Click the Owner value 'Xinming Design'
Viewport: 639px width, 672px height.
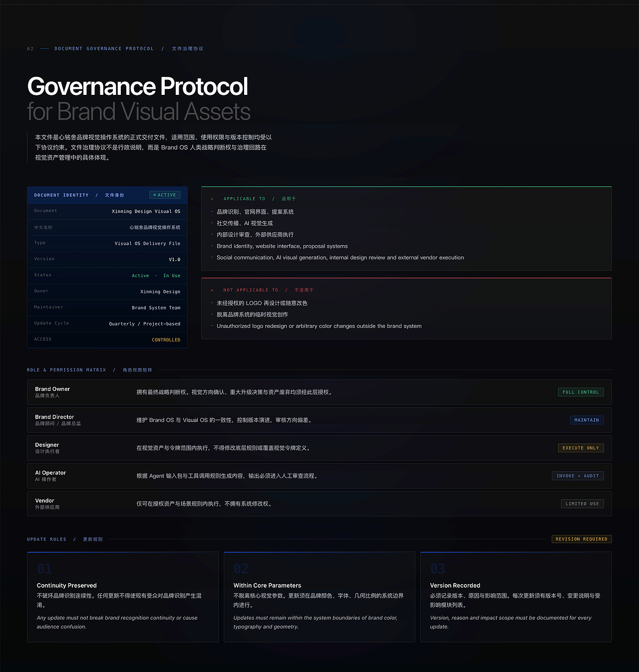[160, 292]
